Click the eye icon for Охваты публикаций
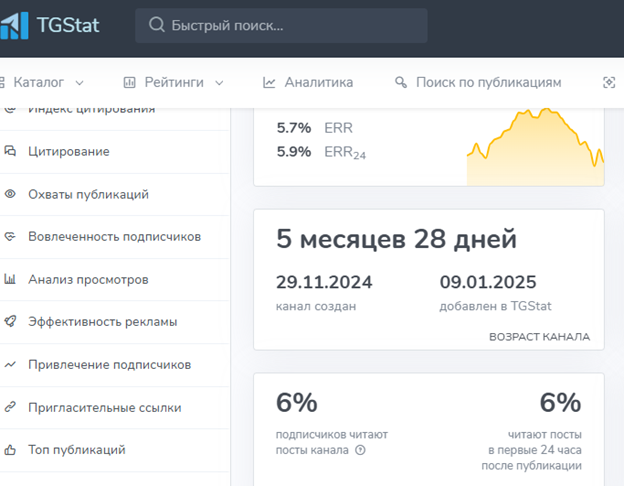Viewport: 624px width, 486px height. 10,195
